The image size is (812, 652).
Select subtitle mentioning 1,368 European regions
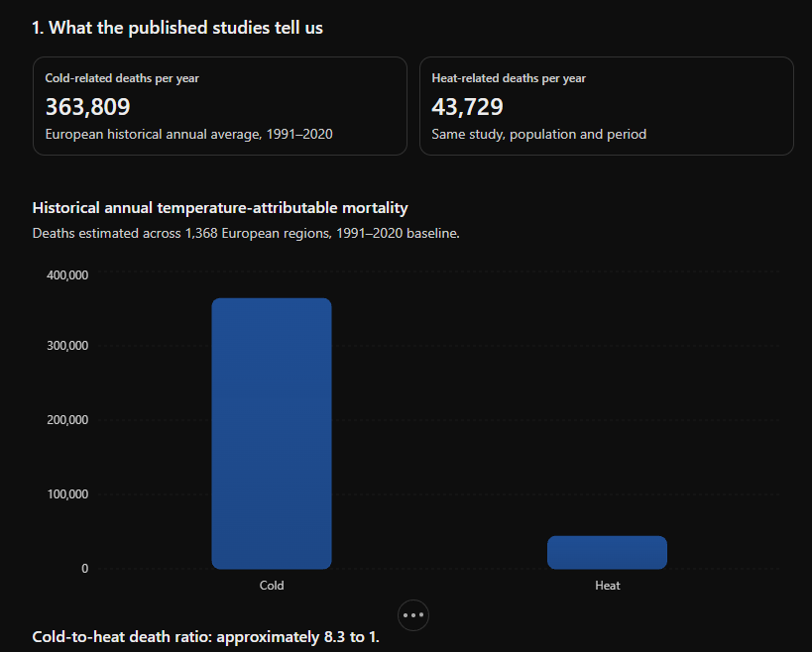pos(246,234)
